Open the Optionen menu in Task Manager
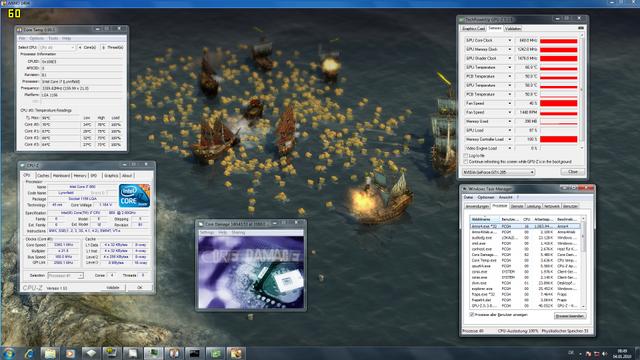 pos(486,197)
